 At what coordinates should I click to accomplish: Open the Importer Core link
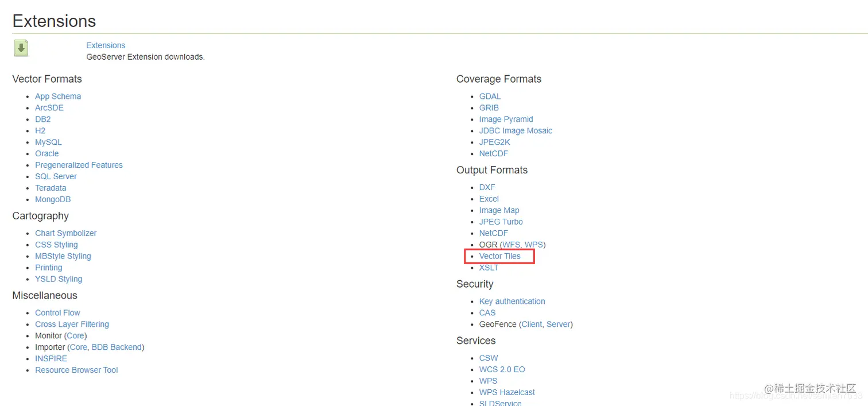click(x=78, y=347)
